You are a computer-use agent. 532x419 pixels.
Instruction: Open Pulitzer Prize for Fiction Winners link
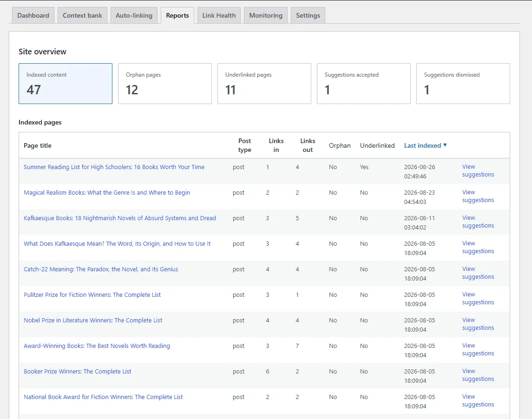coord(92,295)
